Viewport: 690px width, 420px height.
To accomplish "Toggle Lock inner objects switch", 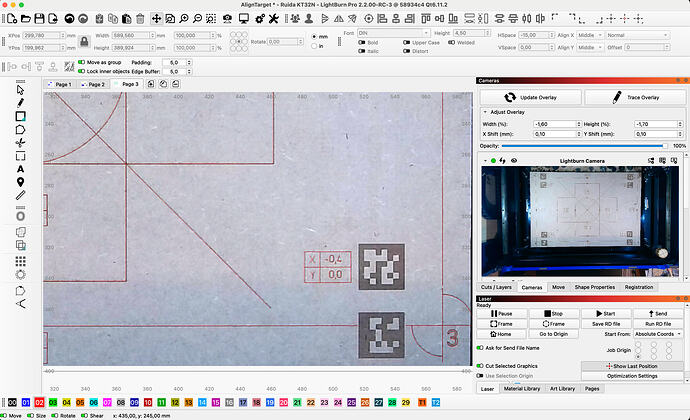I will (x=81, y=71).
